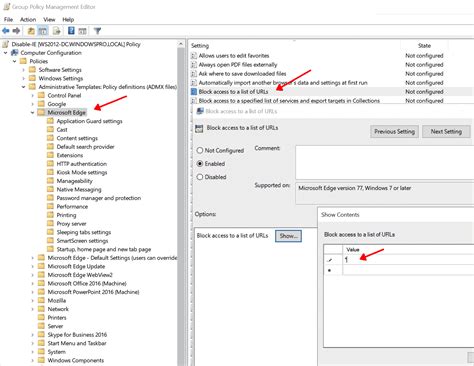Click the Mozilla folder icon
Image resolution: width=474 pixels, height=366 pixels.
41,300
